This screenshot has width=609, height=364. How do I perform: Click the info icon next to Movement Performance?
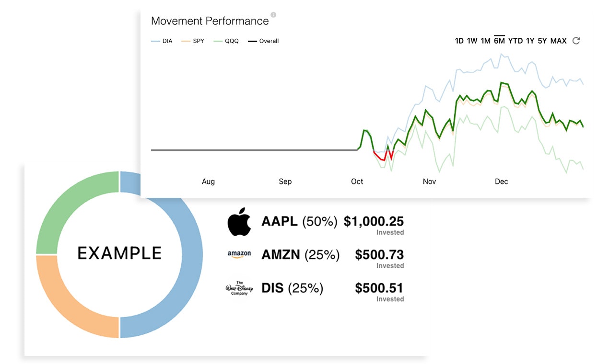273,15
